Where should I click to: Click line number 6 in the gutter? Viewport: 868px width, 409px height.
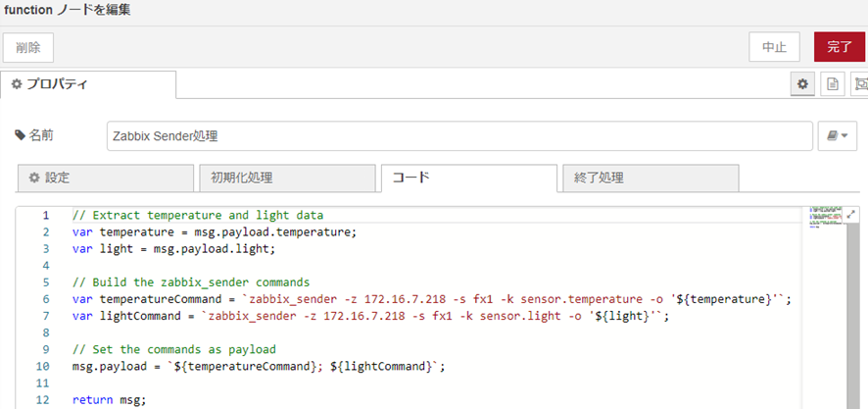click(x=45, y=299)
